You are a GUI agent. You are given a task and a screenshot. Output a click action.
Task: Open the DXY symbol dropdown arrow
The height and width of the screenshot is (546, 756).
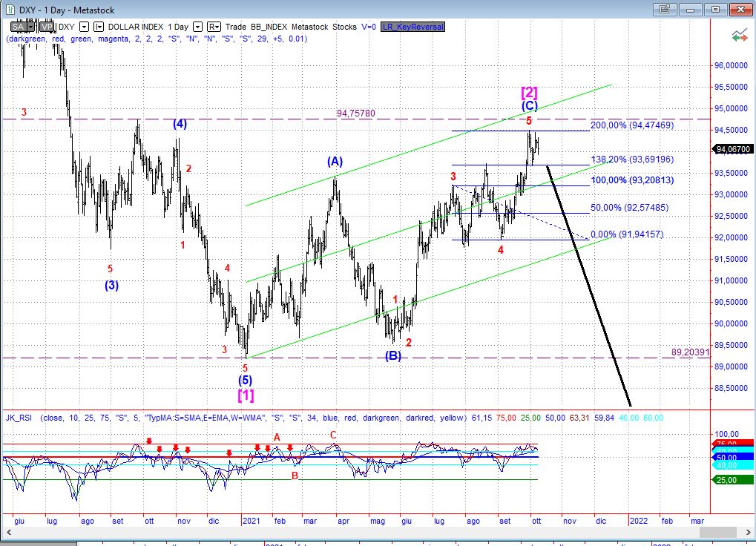[x=85, y=27]
